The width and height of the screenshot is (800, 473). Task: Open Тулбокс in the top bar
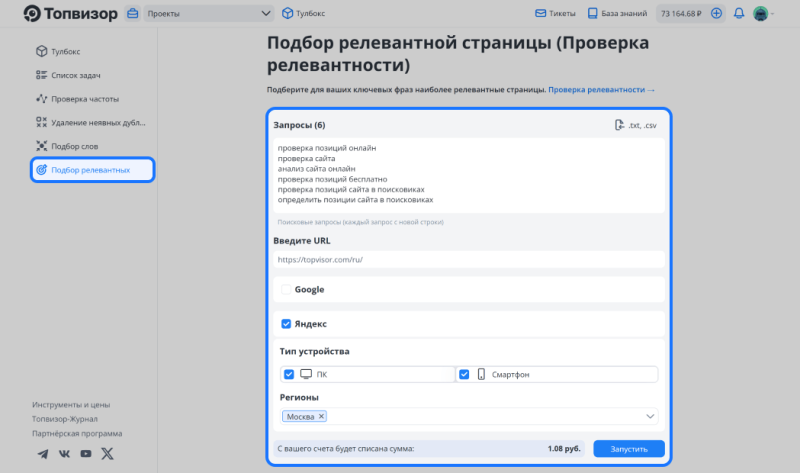pos(304,13)
